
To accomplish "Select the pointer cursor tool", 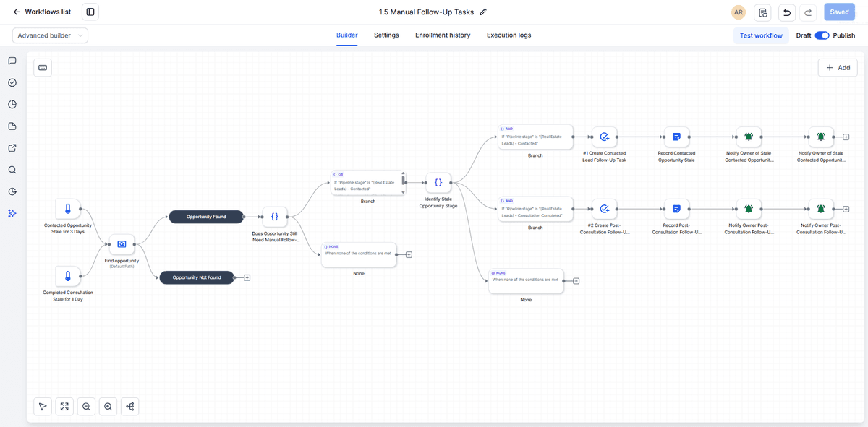I will point(43,407).
